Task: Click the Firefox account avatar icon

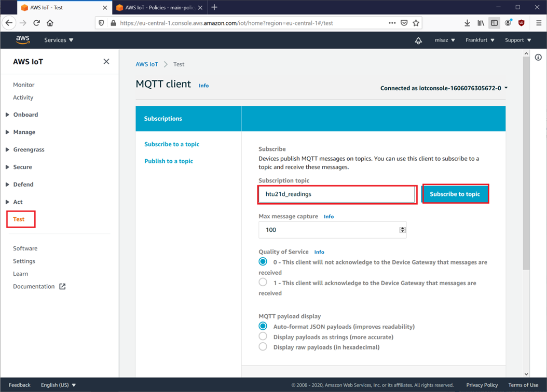Action: tap(508, 23)
